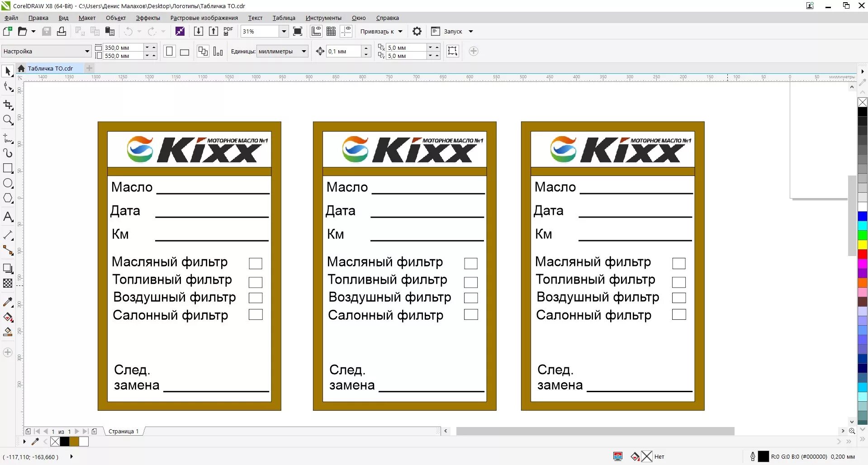
Task: Select the Interactive Fill tool
Action: click(8, 317)
